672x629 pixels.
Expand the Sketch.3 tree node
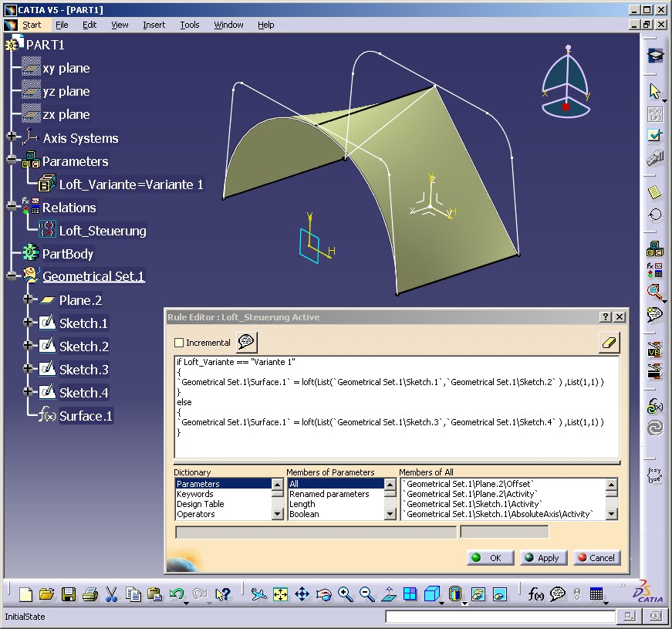click(28, 368)
